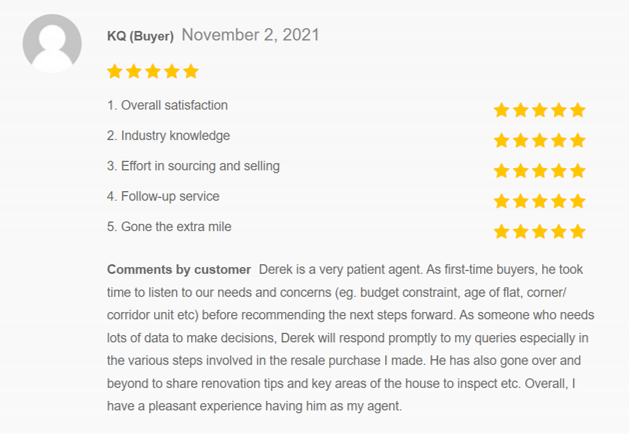Click the first star of the main rating

click(115, 71)
